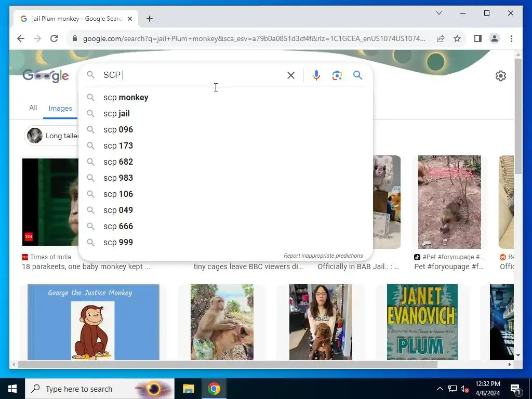The height and width of the screenshot is (399, 532).
Task: Click '18 parakeets, one baby monkey kept' caption
Action: coord(86,267)
